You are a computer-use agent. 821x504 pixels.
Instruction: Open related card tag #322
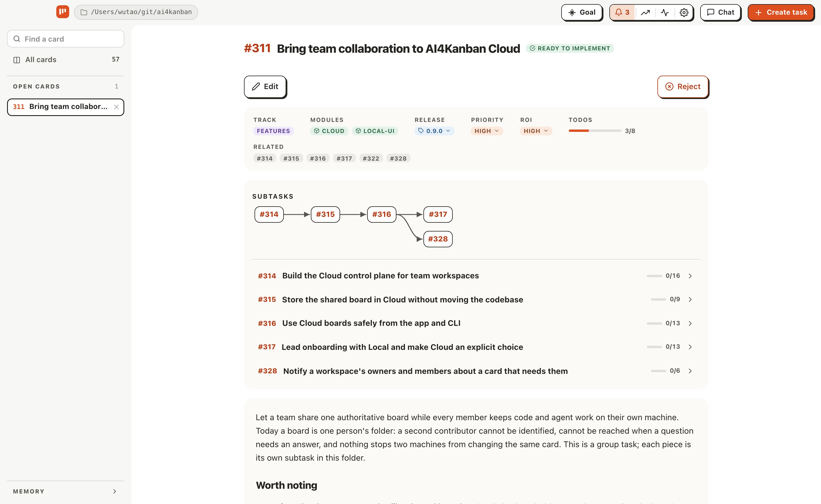point(371,158)
